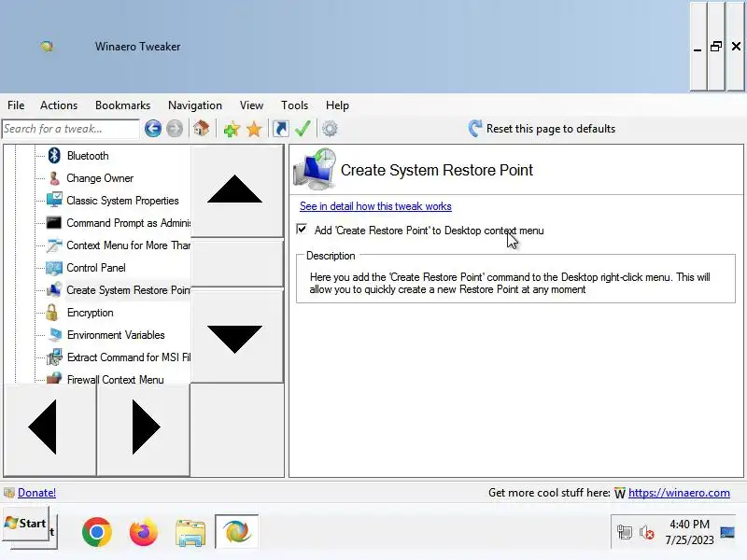This screenshot has width=747, height=560.
Task: Open Firefox from the taskbar
Action: click(x=144, y=531)
